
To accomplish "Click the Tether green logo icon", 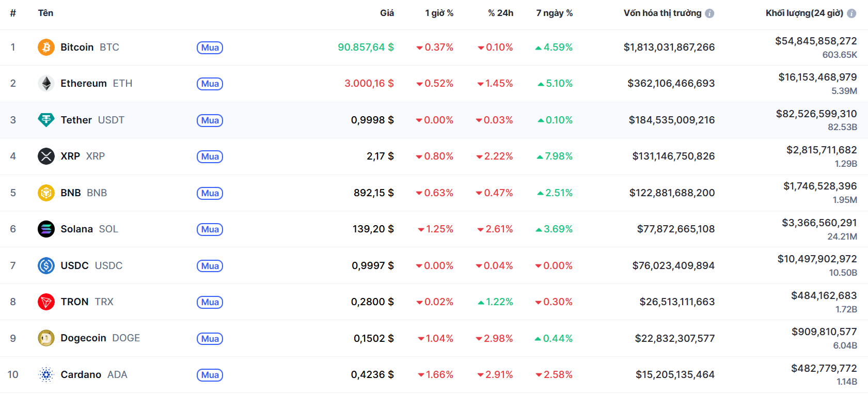I will coord(46,120).
